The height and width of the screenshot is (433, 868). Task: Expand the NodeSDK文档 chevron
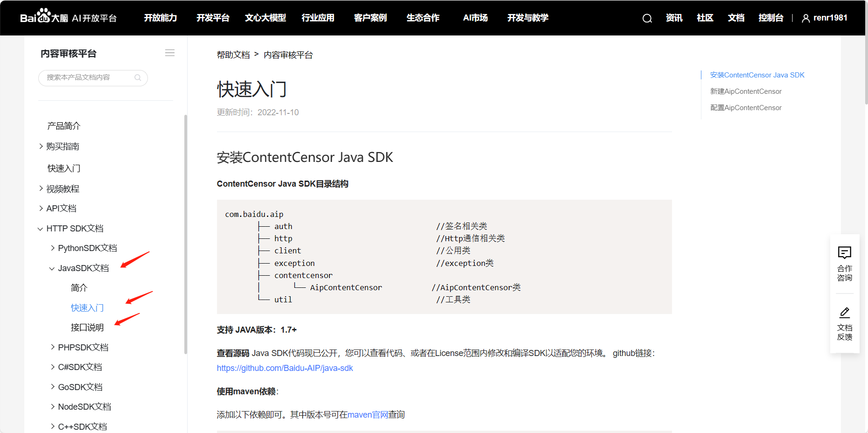[53, 406]
